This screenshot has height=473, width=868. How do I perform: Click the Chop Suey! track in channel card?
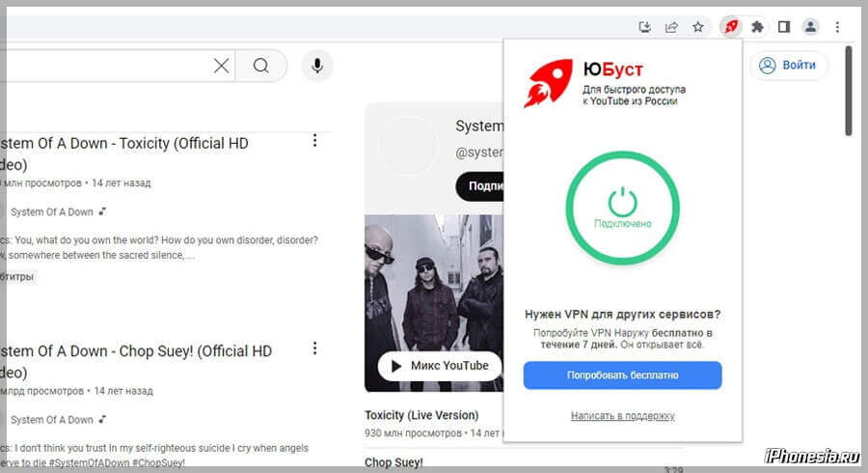(x=393, y=462)
